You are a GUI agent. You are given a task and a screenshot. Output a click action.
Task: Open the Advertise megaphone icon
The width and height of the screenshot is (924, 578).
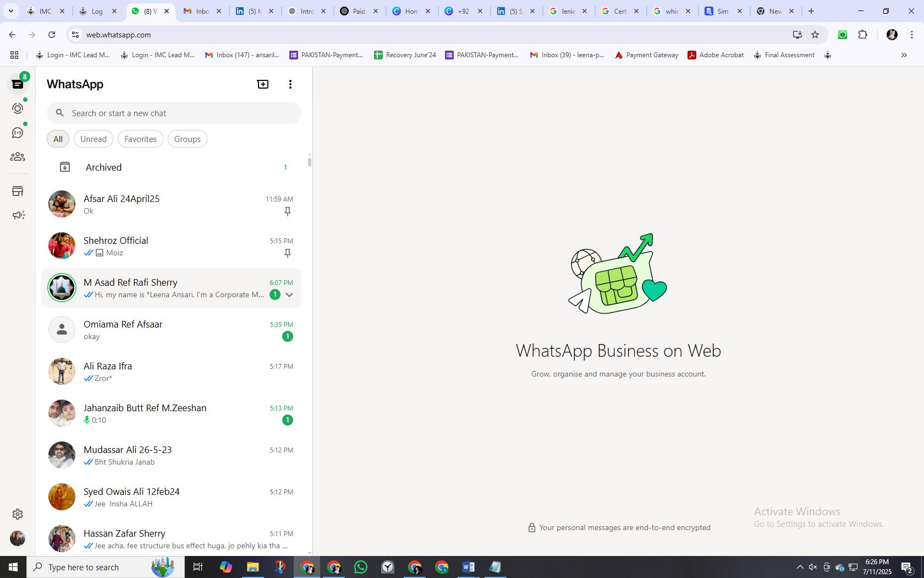tap(18, 215)
